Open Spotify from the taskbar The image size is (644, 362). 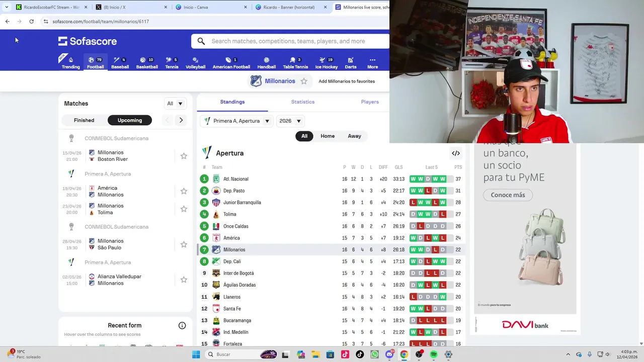434,354
